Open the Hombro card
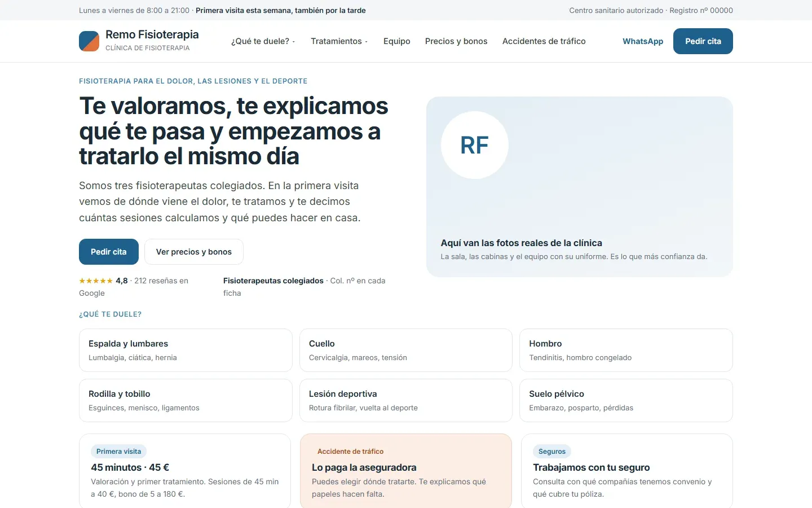This screenshot has height=508, width=812. [x=626, y=350]
